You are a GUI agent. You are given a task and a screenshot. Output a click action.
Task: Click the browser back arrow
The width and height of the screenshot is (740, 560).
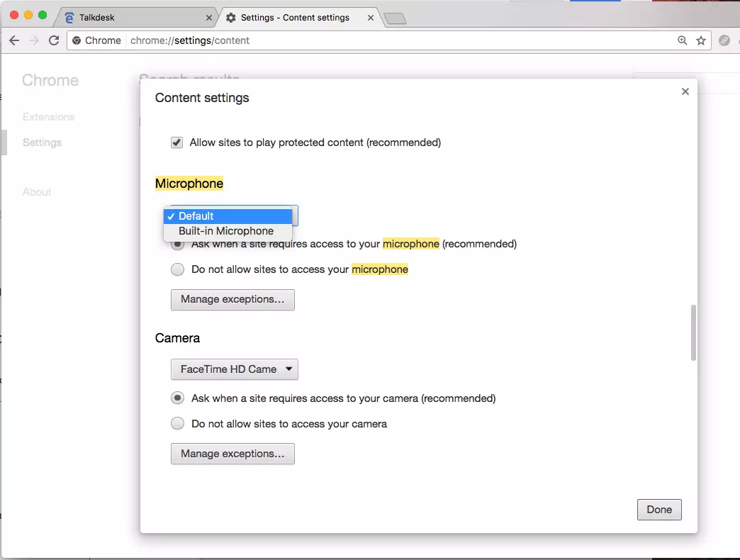14,40
